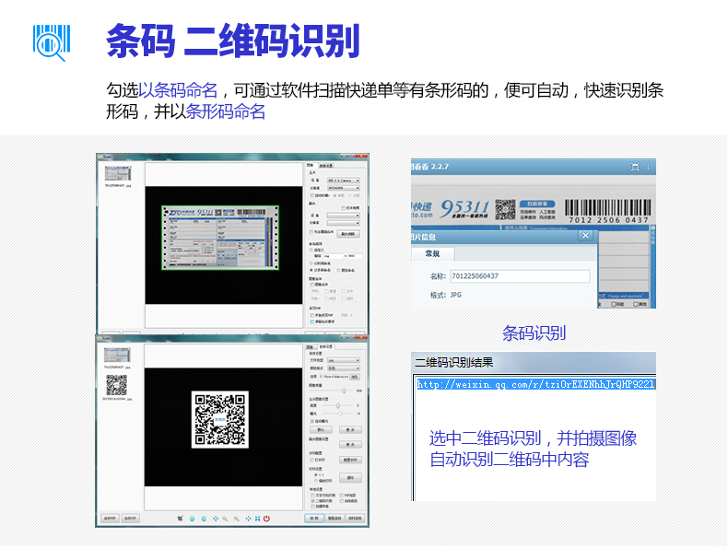Open the jpg file type dropdown
This screenshot has width=728, height=560.
[344, 360]
